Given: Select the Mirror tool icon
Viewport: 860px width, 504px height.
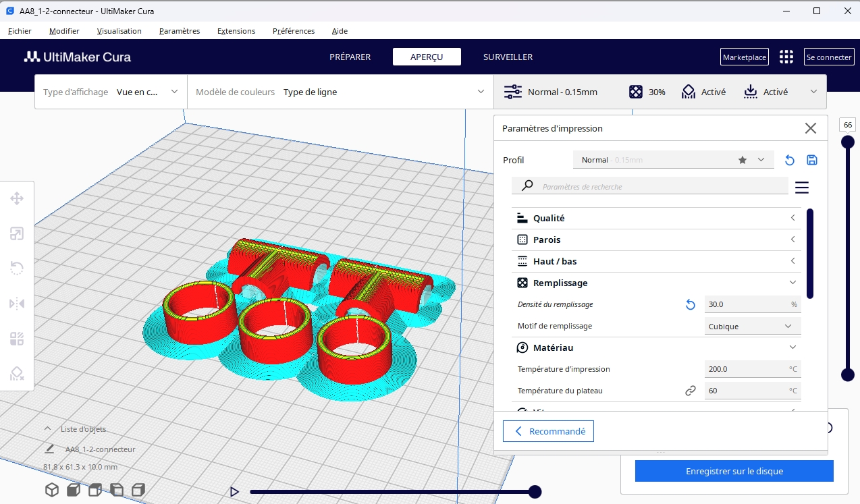Looking at the screenshot, I should click(17, 304).
